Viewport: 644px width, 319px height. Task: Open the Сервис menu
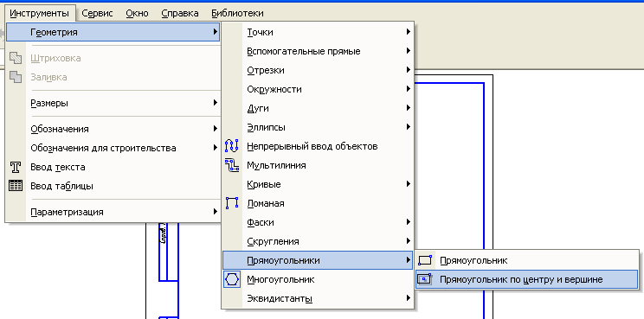[x=97, y=13]
